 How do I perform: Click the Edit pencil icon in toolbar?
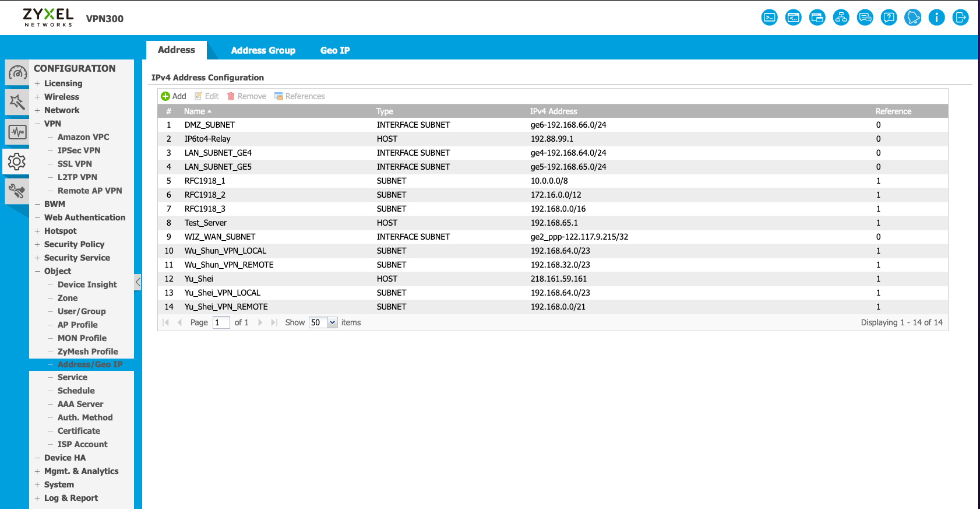click(198, 96)
